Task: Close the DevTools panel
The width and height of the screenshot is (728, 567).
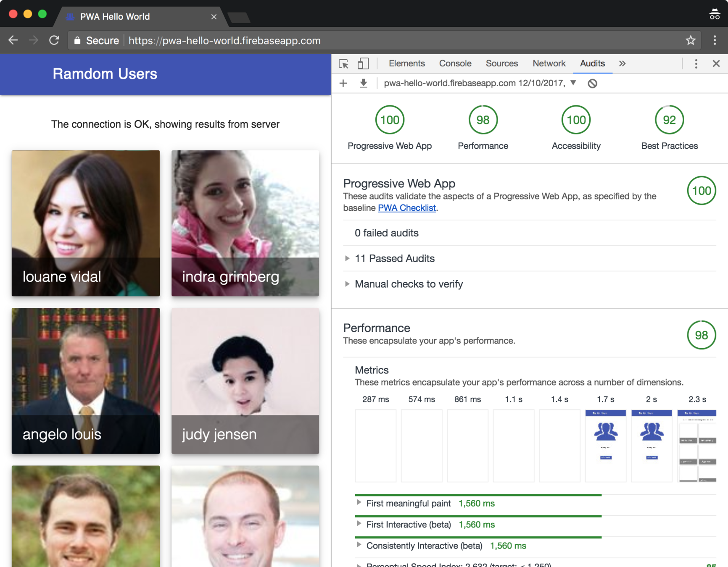Action: (716, 63)
